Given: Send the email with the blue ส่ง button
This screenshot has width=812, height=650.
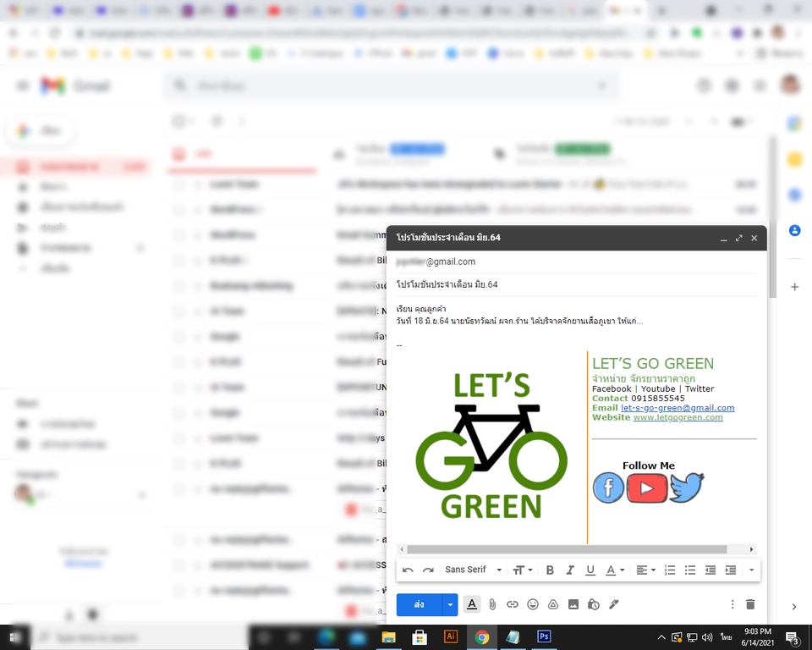Looking at the screenshot, I should tap(420, 604).
